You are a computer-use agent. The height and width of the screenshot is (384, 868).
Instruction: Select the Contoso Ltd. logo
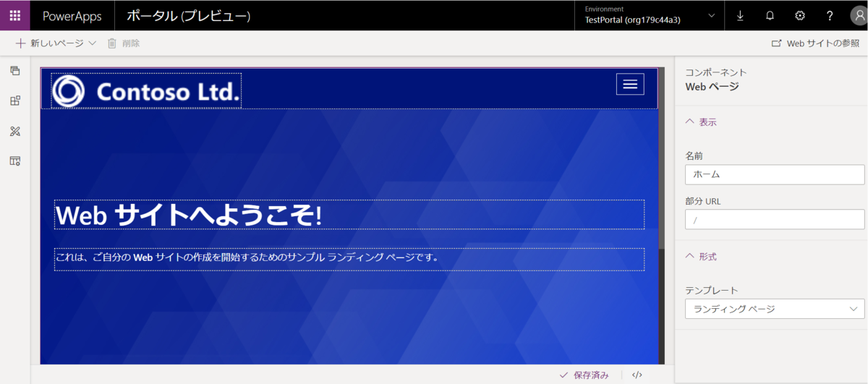point(146,91)
